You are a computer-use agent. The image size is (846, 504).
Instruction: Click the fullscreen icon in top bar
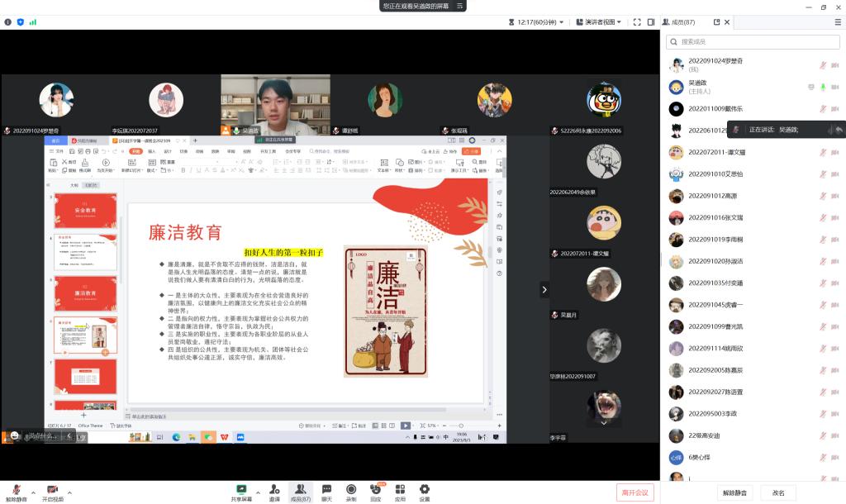tap(639, 22)
